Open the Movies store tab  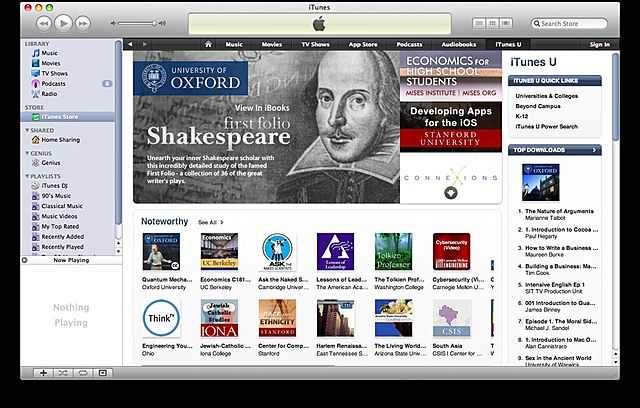point(272,44)
